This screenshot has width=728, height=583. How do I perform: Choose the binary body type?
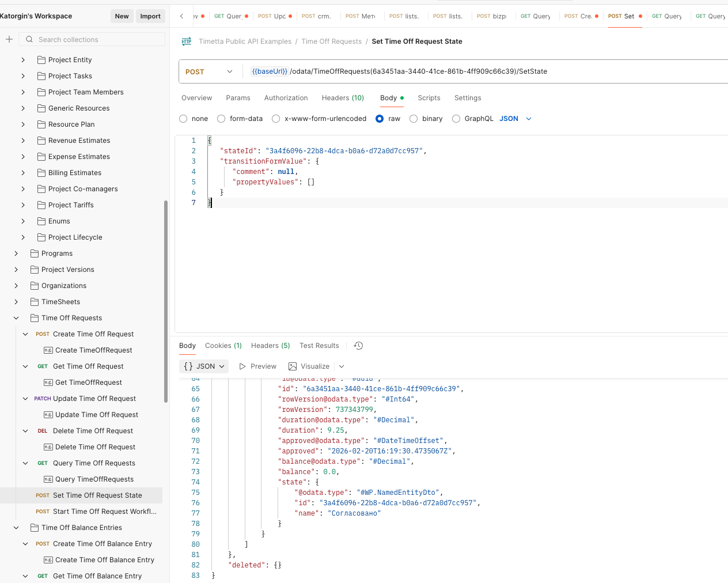click(x=414, y=119)
